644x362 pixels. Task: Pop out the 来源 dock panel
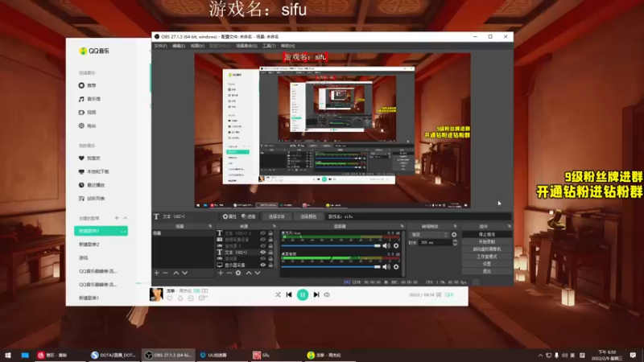(x=275, y=226)
